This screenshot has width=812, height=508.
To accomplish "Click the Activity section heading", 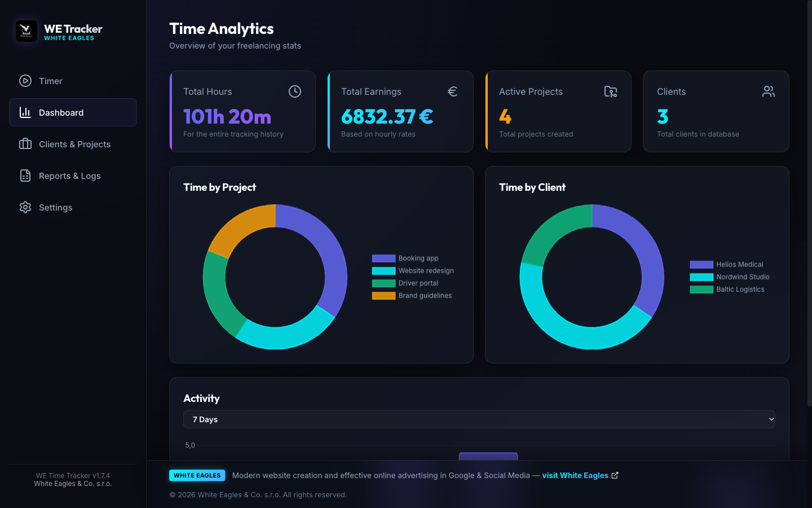I will [x=201, y=398].
